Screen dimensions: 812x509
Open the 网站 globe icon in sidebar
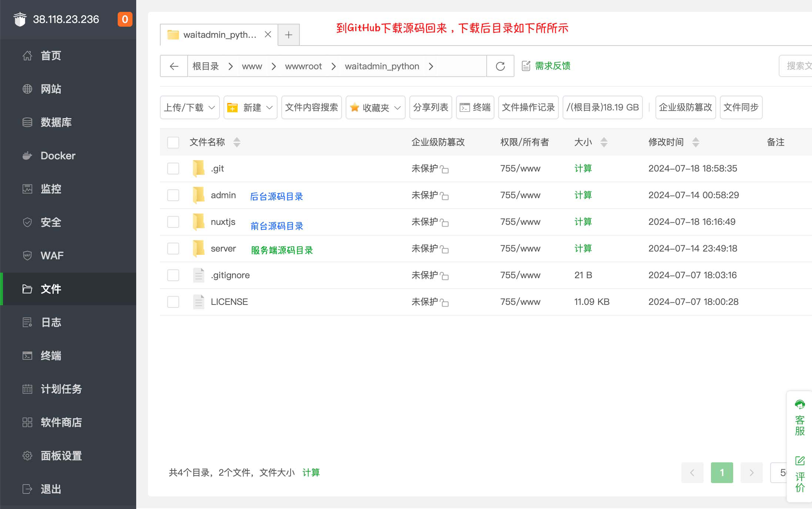pyautogui.click(x=27, y=89)
